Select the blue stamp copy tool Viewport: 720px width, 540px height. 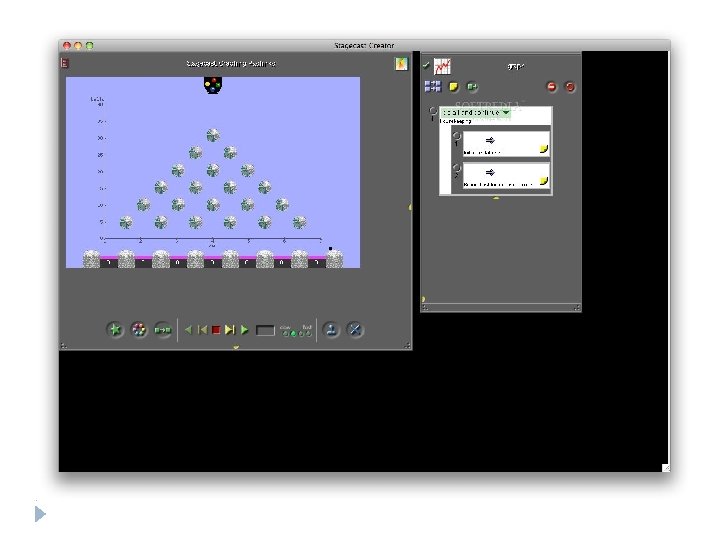(x=331, y=330)
